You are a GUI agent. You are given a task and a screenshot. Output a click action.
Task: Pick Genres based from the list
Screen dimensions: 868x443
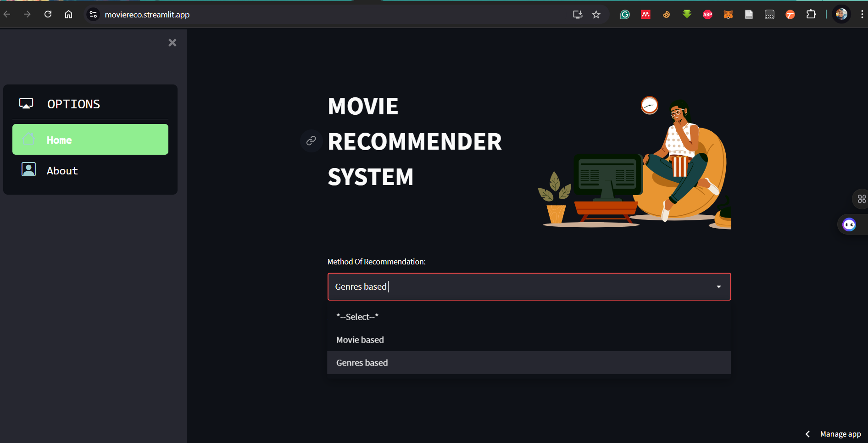[x=362, y=363]
